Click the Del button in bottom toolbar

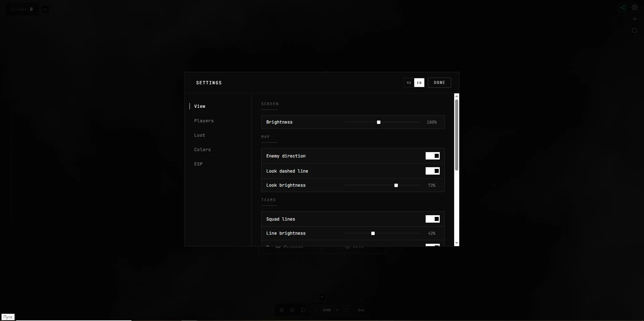361,310
